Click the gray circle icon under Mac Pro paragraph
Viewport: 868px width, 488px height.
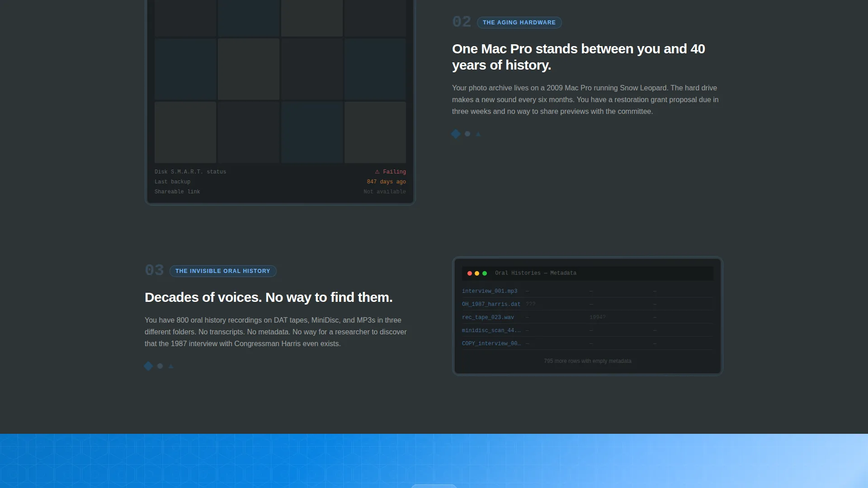(467, 134)
